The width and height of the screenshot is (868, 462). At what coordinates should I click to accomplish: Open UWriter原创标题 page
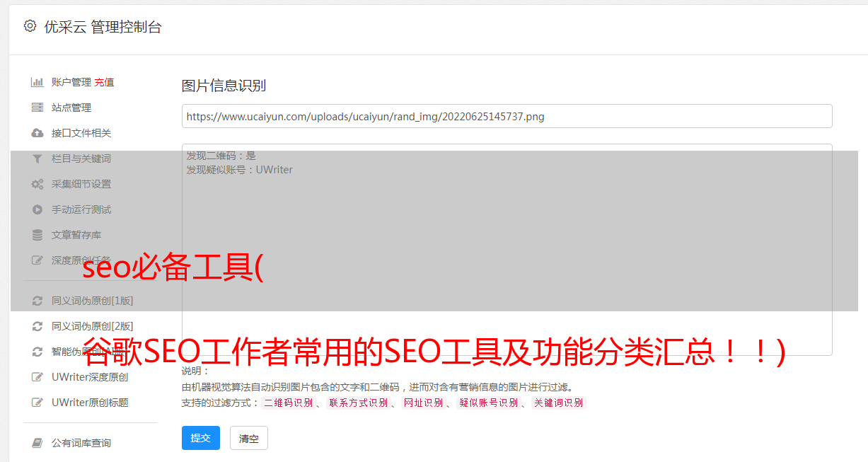coord(90,403)
